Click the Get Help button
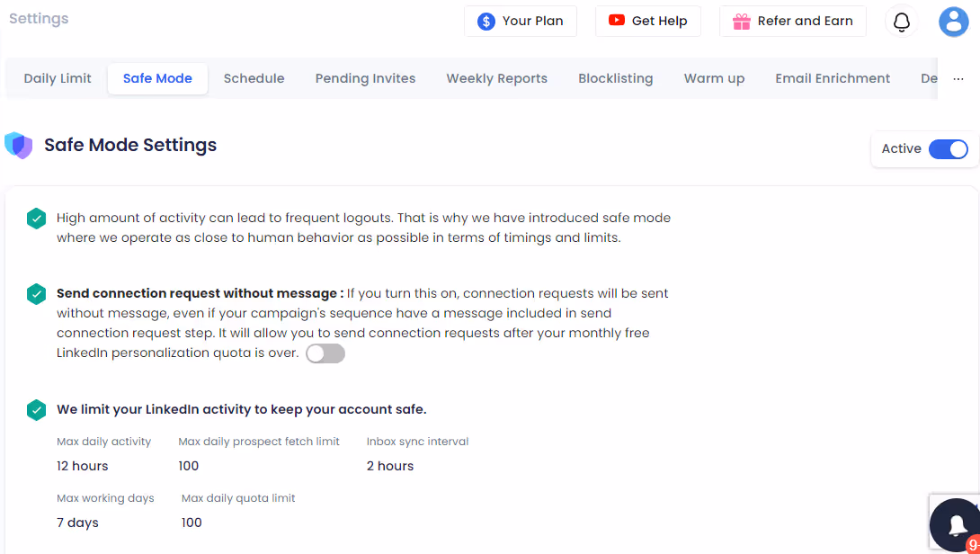 647,21
